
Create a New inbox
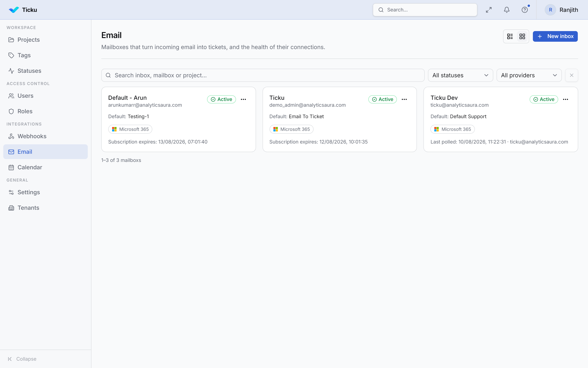click(x=555, y=36)
